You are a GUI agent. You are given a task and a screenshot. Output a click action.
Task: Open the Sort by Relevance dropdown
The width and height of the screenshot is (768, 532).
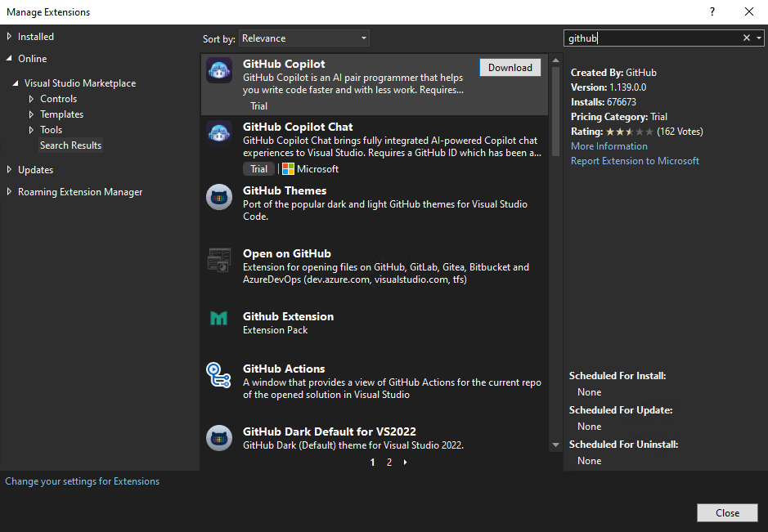(x=303, y=38)
